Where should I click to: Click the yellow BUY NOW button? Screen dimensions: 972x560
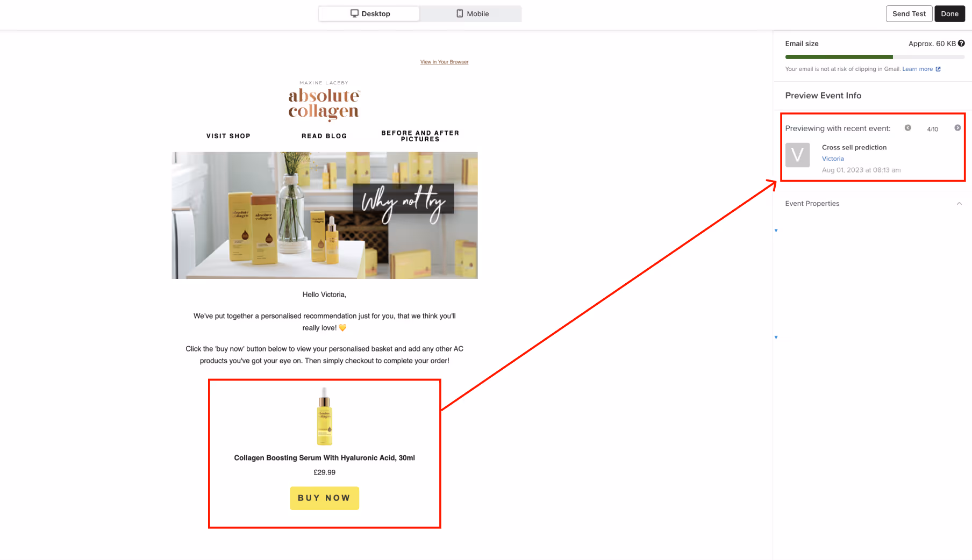324,498
